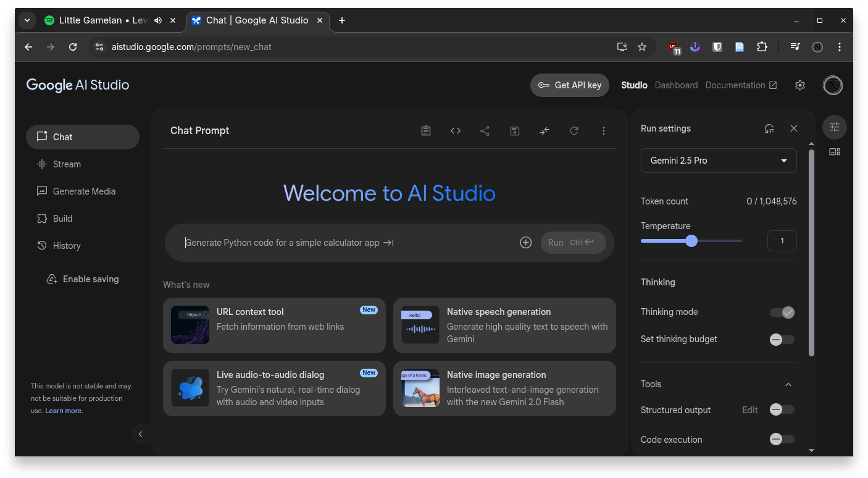The width and height of the screenshot is (868, 478).
Task: Collapse the left navigation sidebar arrow
Action: coord(140,434)
